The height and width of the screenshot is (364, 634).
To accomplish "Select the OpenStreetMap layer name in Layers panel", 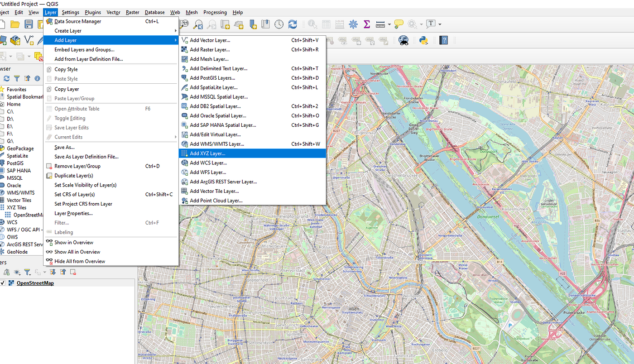I will (x=35, y=283).
